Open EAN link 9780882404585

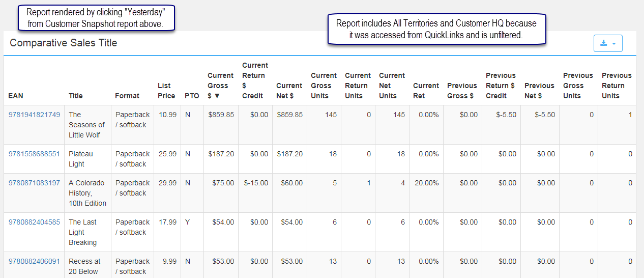pyautogui.click(x=34, y=222)
